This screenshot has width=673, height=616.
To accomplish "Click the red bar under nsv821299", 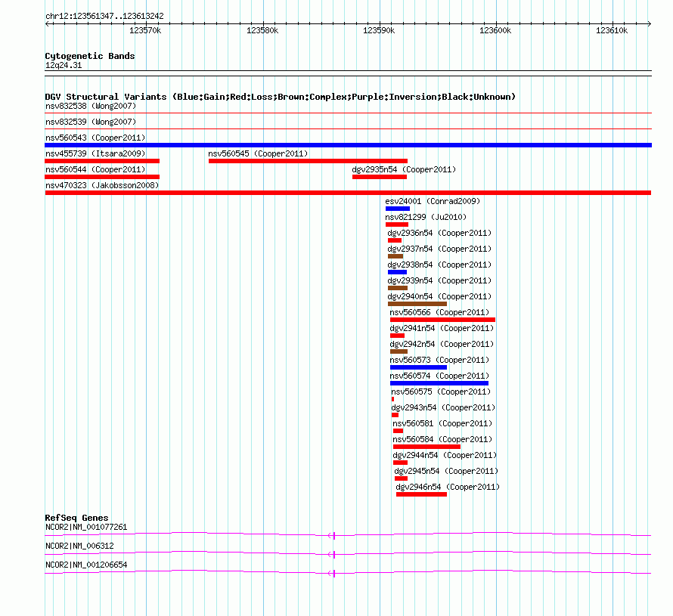I will coord(396,224).
